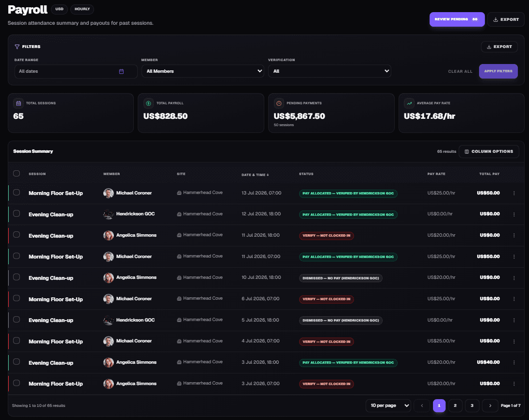
Task: Click the Pending Payments clock icon
Action: 279,103
